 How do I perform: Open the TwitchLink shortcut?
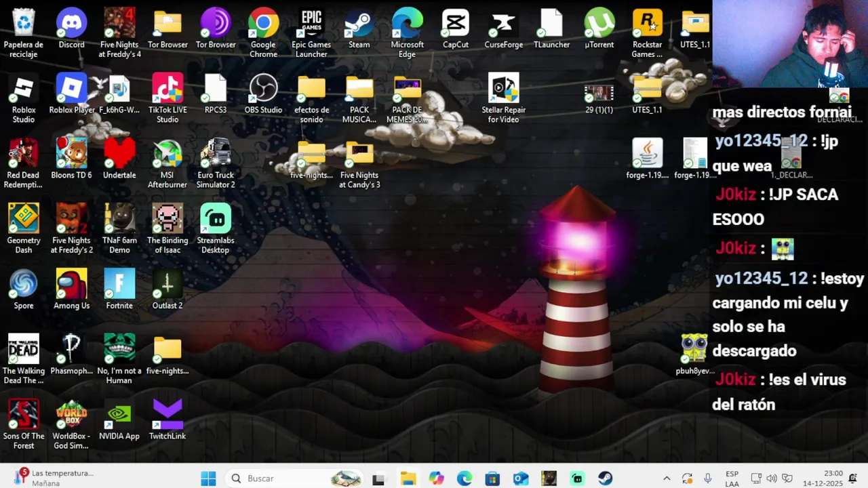coord(167,420)
